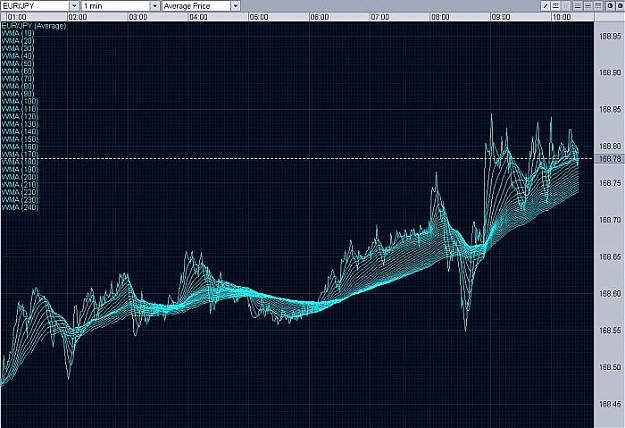Select the WMA (200) legend entry
The height and width of the screenshot is (428, 625).
point(20,177)
